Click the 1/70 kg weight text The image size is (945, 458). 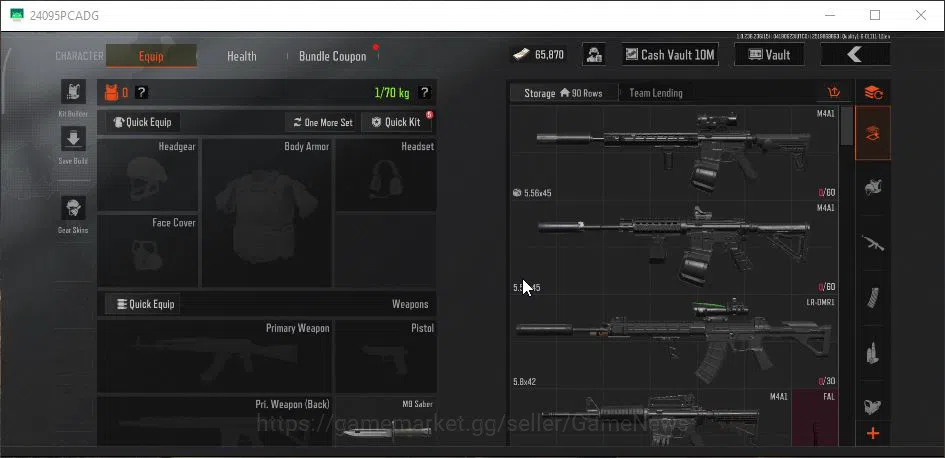[x=392, y=93]
